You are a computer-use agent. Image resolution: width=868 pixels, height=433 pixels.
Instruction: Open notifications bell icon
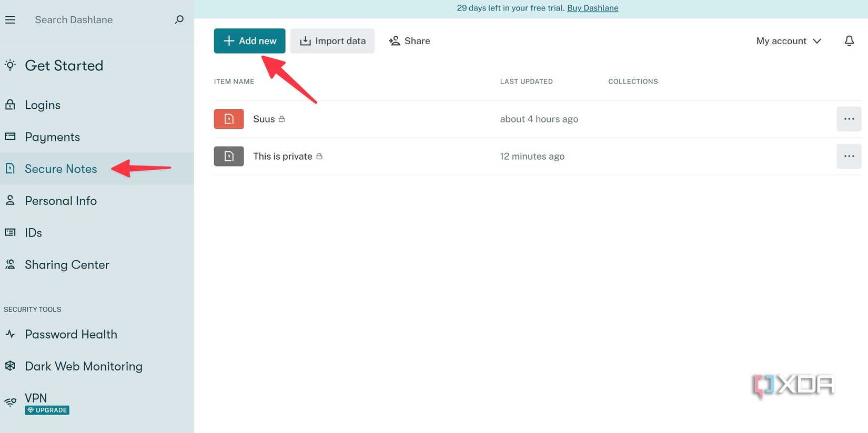[849, 41]
